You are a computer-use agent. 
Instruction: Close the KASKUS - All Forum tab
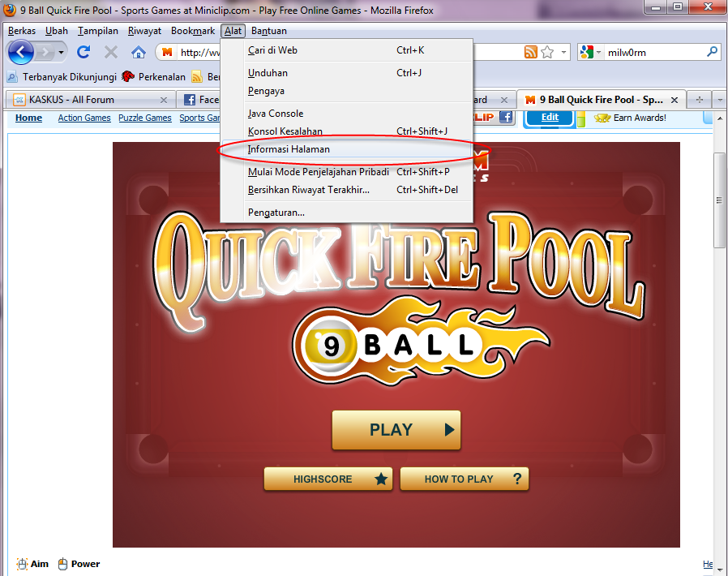pyautogui.click(x=164, y=100)
